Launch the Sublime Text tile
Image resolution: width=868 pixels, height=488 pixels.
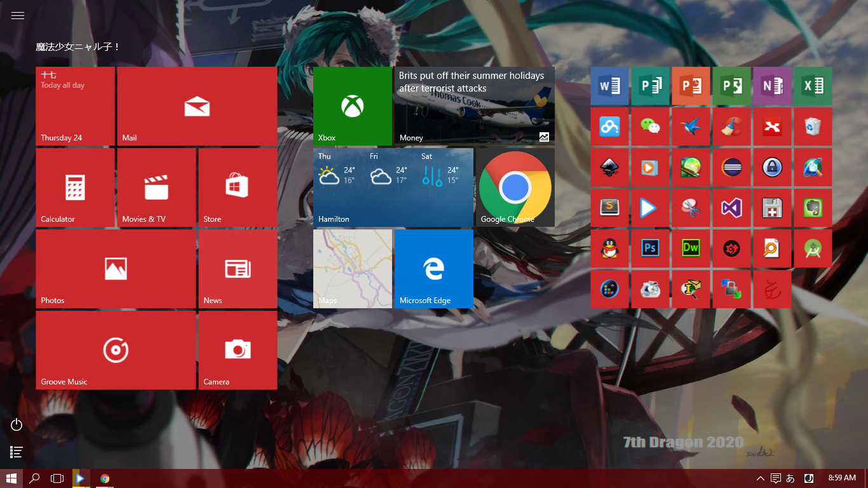click(x=609, y=208)
